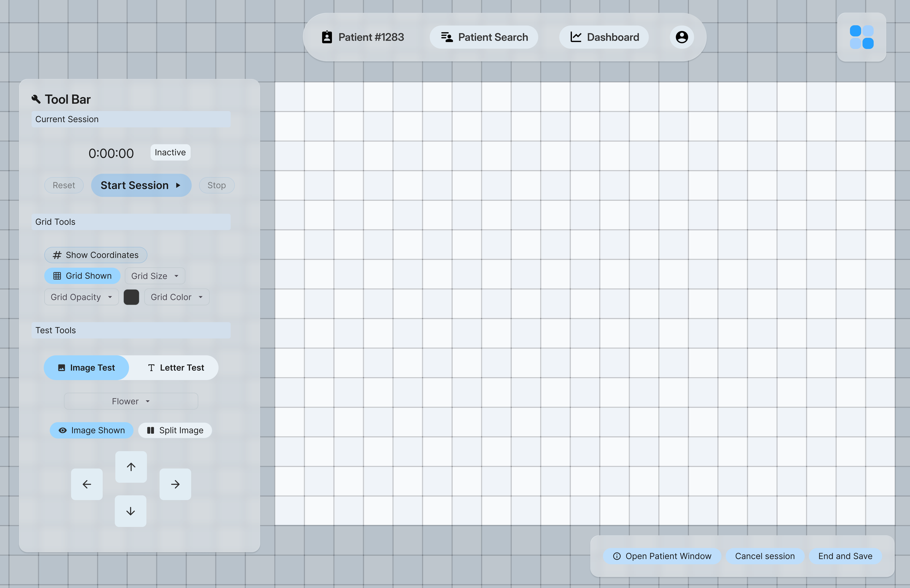Screen dimensions: 910x588
Task: Click the left arrow movement button
Action: 87,484
